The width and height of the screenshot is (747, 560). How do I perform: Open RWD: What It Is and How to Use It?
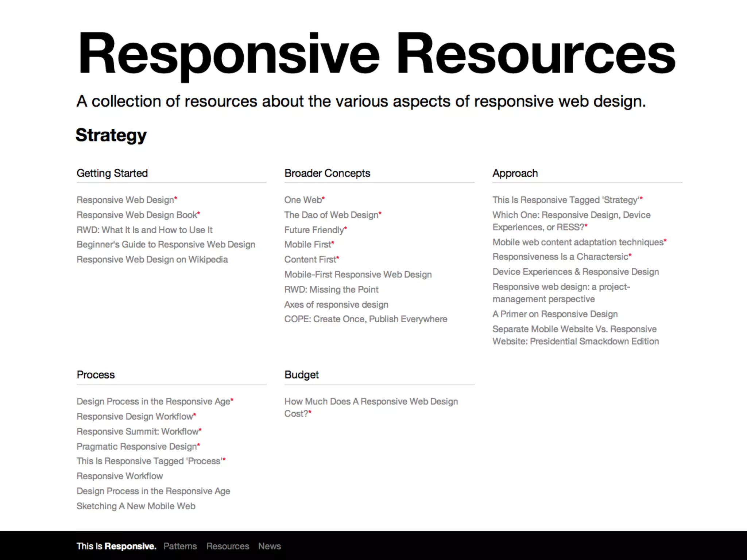point(144,230)
